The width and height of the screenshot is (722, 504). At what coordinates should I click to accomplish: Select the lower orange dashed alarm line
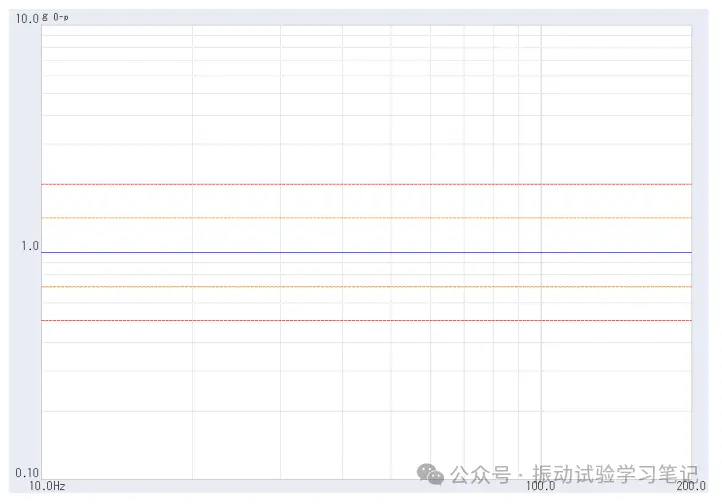367,287
